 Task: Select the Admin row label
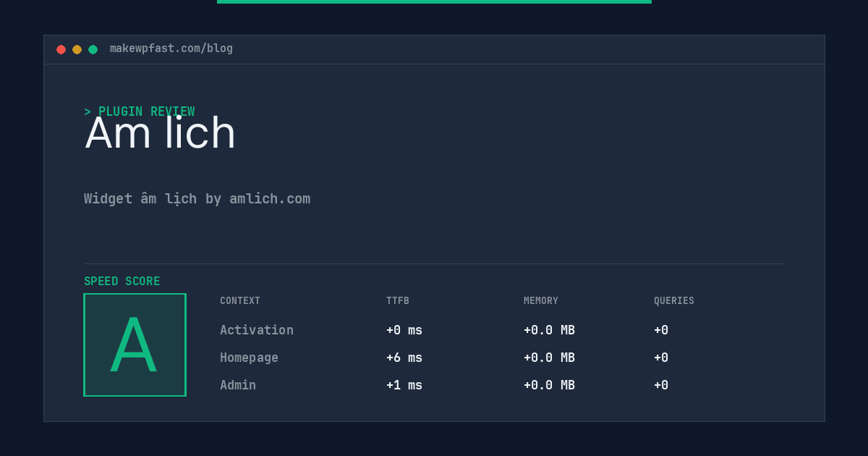point(238,385)
